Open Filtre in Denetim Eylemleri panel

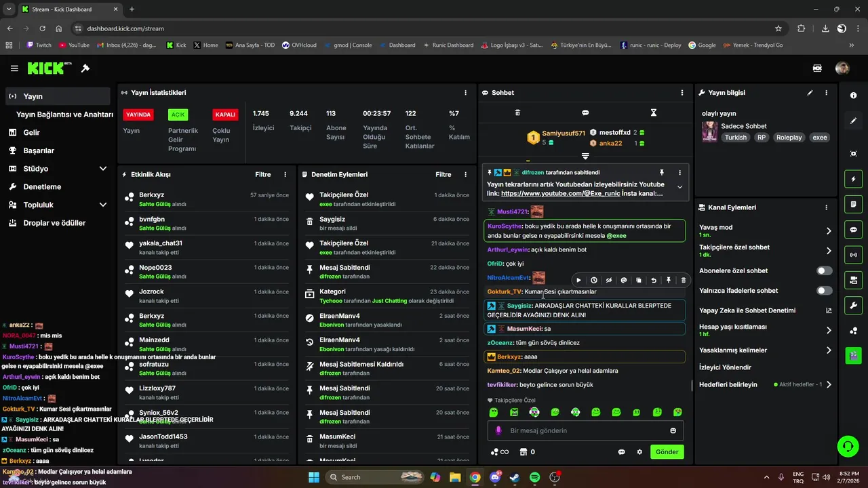tap(443, 174)
